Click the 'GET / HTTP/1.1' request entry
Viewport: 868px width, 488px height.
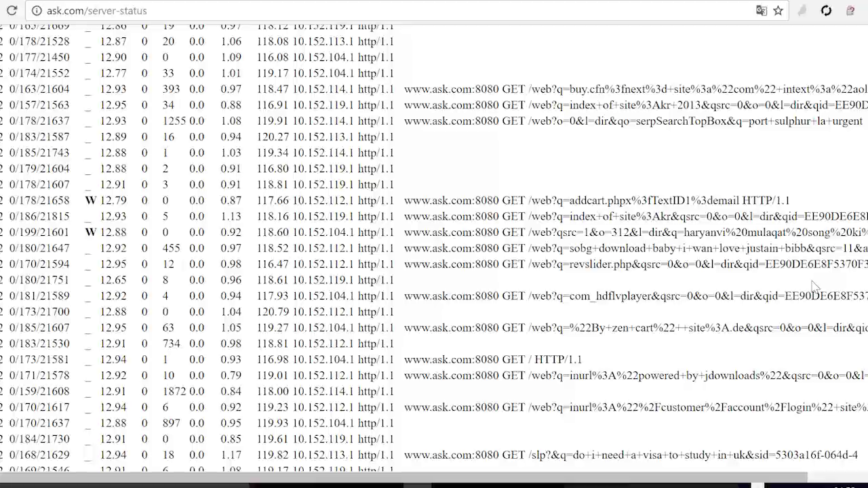click(x=493, y=360)
